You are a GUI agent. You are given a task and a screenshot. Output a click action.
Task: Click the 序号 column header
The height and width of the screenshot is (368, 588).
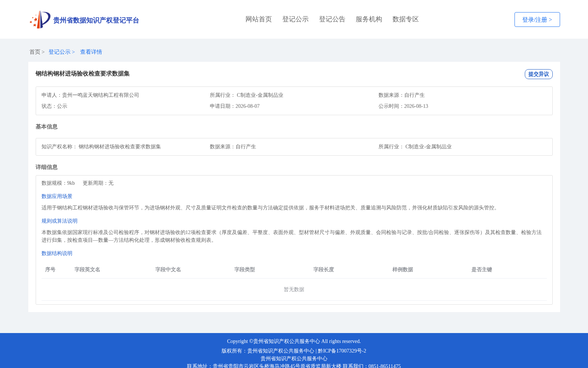click(x=50, y=269)
